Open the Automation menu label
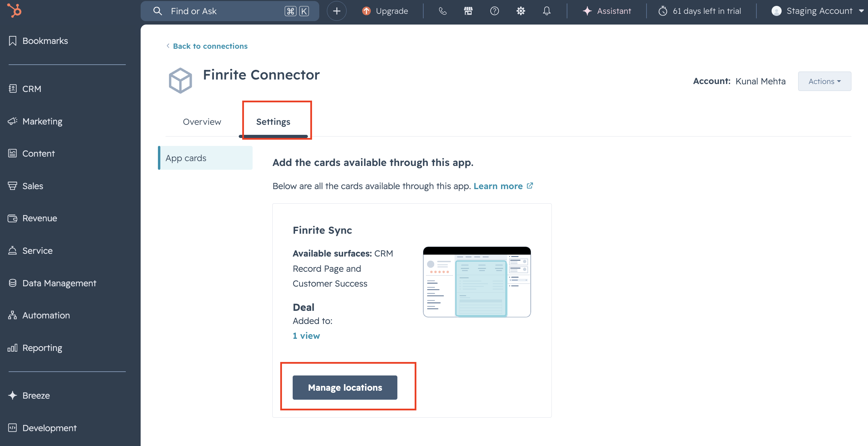Screen dimensions: 868x446 point(46,315)
